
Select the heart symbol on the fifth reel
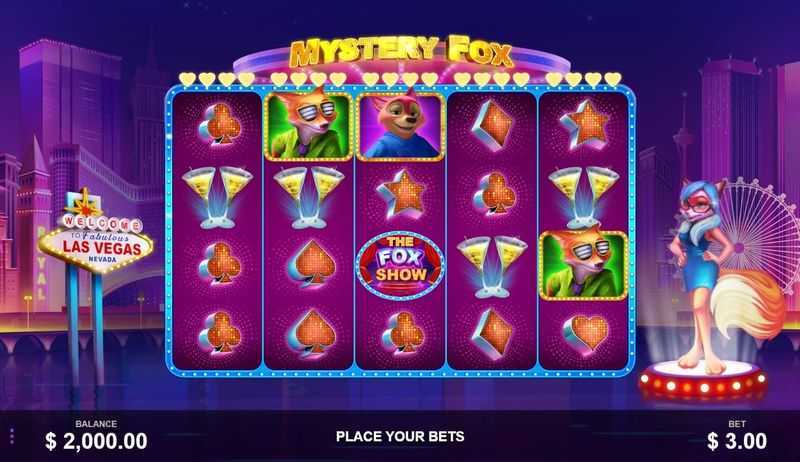click(x=587, y=333)
